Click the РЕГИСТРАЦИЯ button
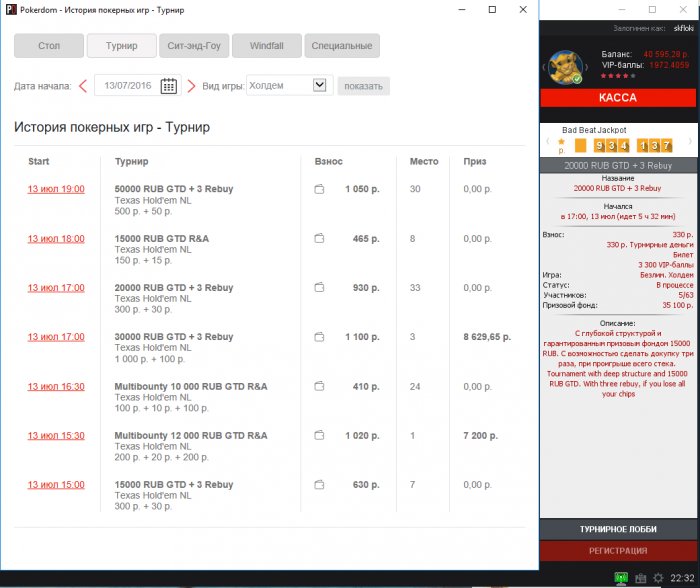This screenshot has width=700, height=588. (618, 551)
